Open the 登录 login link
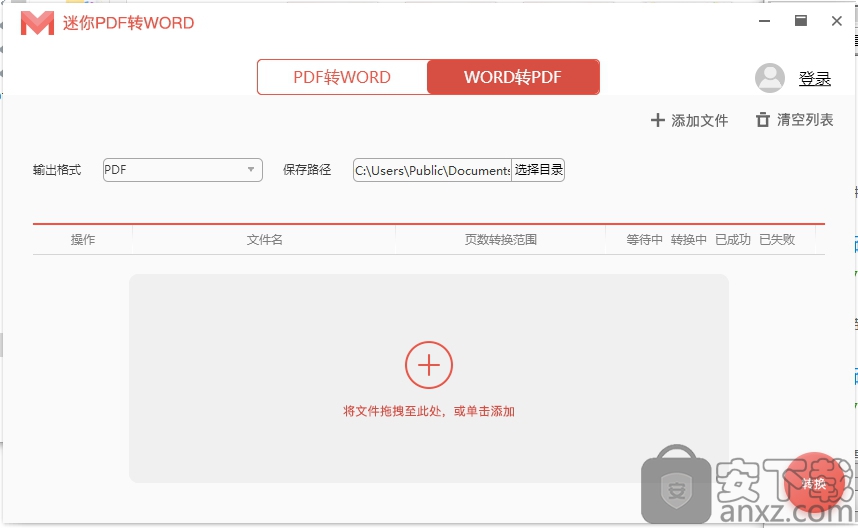Image resolution: width=858 pixels, height=528 pixels. pyautogui.click(x=814, y=79)
